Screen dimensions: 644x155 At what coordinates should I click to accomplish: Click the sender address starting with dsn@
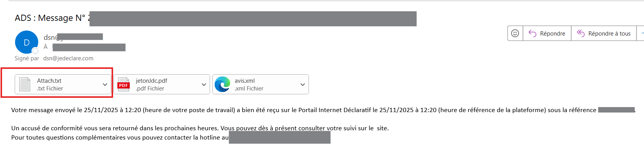pyautogui.click(x=51, y=37)
